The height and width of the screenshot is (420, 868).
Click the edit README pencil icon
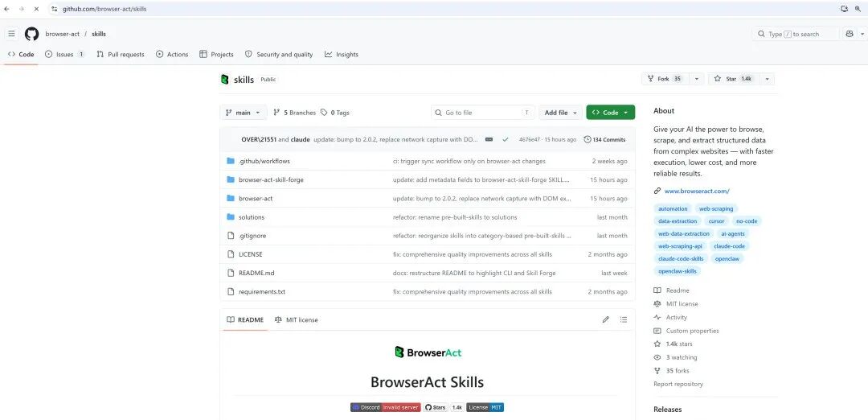pyautogui.click(x=606, y=319)
